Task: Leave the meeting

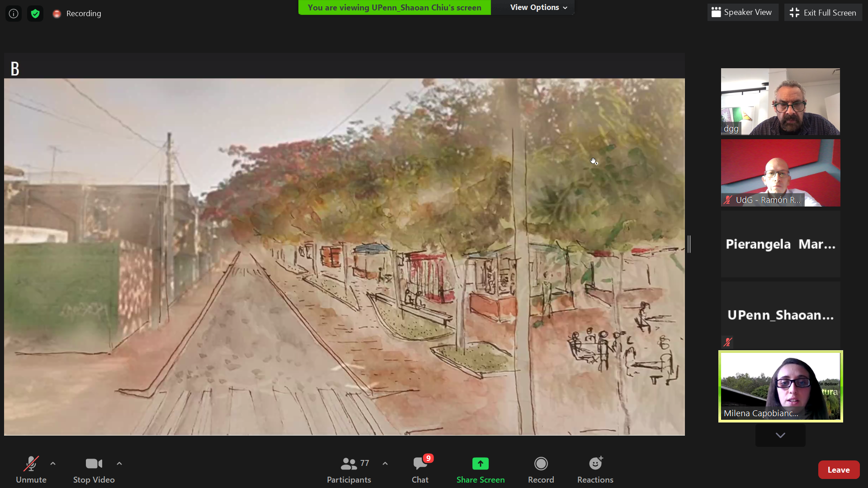Action: coord(838,470)
